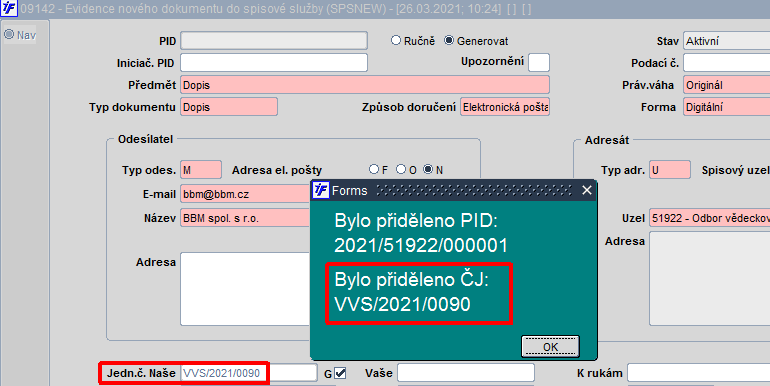Click the Stav field showing Aktivní

(727, 40)
